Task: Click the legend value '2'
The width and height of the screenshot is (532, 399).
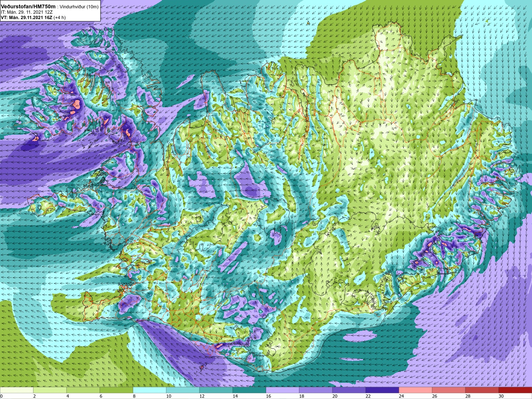Action: pos(34,396)
